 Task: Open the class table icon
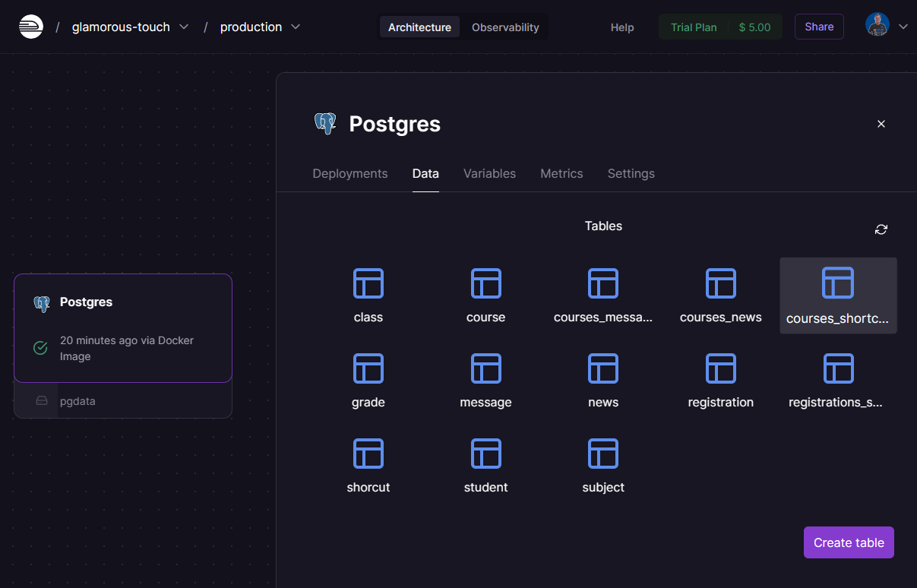coord(368,283)
